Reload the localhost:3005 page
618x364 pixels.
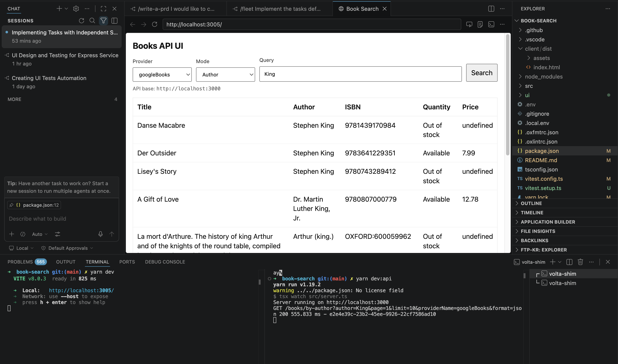pos(155,24)
